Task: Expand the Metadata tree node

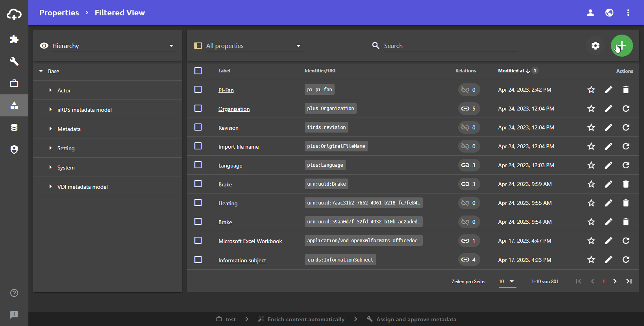Action: click(50, 129)
